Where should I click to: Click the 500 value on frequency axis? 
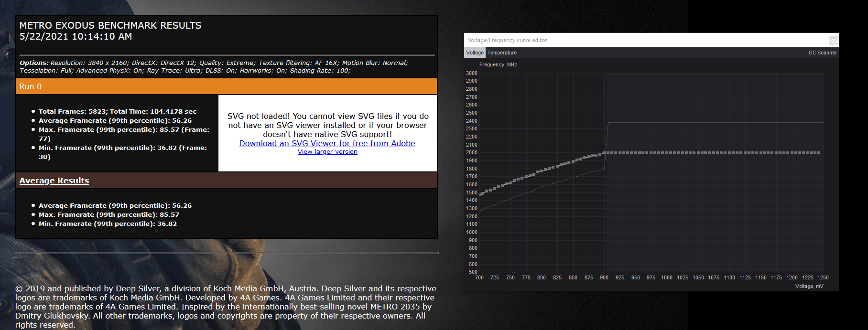tap(473, 272)
